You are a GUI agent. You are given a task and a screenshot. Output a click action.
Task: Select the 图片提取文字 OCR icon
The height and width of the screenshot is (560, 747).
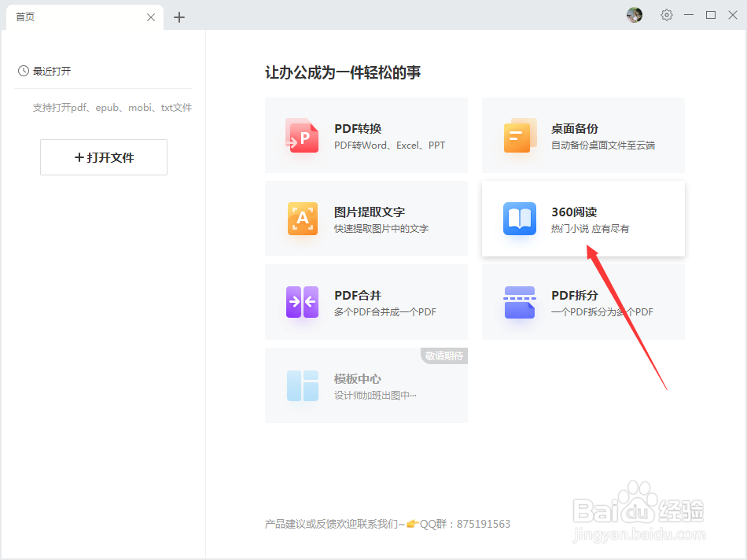[303, 219]
